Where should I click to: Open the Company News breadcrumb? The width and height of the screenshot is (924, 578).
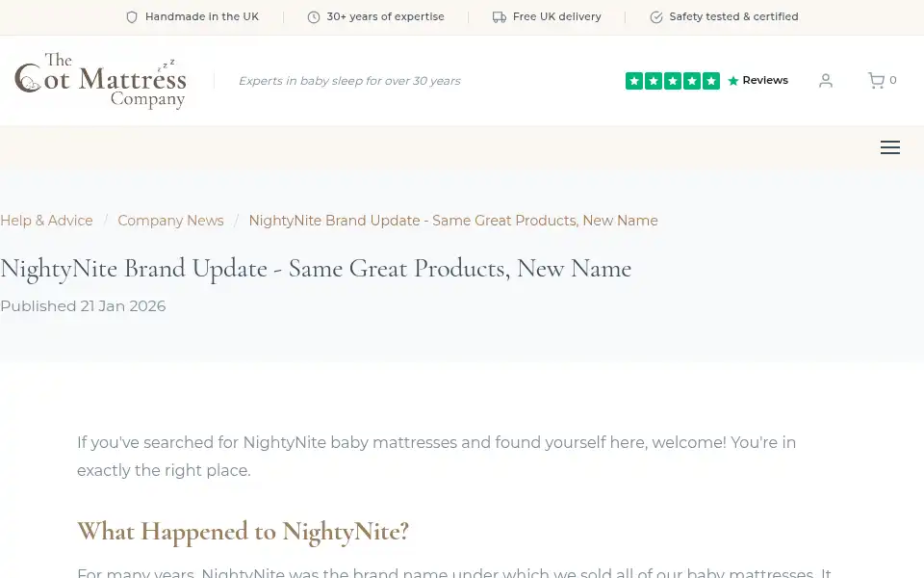[171, 221]
